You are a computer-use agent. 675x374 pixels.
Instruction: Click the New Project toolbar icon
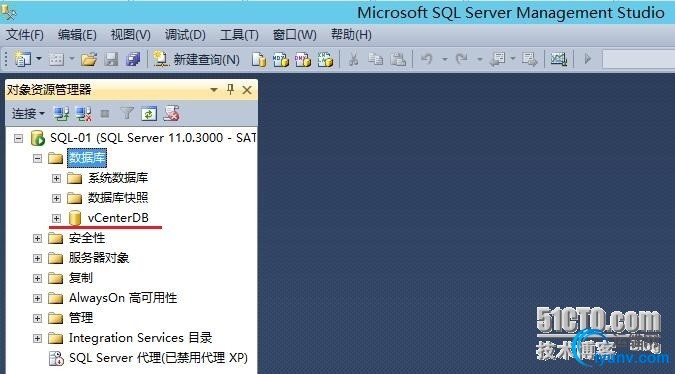[x=22, y=59]
